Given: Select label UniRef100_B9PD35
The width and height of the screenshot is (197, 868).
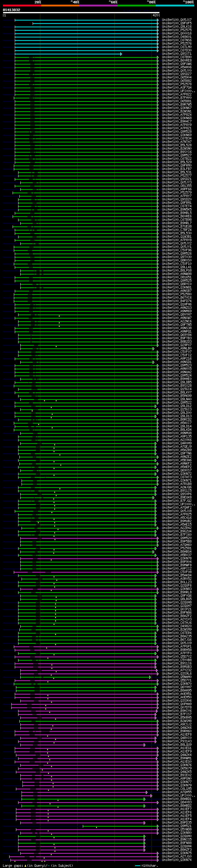Looking at the screenshot, I should 176,822.
